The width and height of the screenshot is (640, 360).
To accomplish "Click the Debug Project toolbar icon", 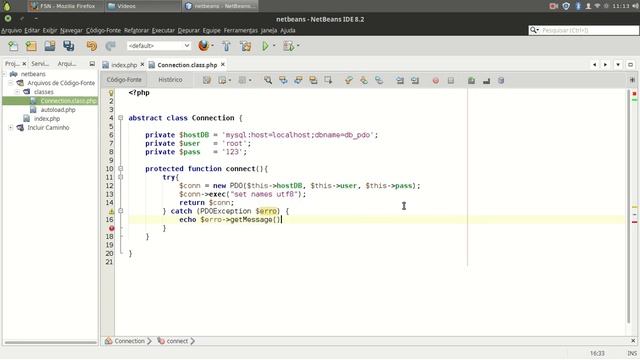I will (x=288, y=46).
